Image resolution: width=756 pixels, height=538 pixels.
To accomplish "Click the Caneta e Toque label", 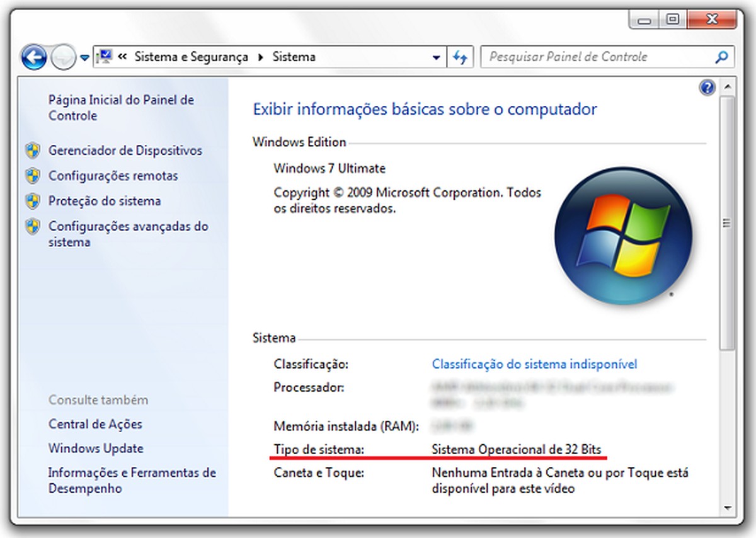I will tap(319, 472).
